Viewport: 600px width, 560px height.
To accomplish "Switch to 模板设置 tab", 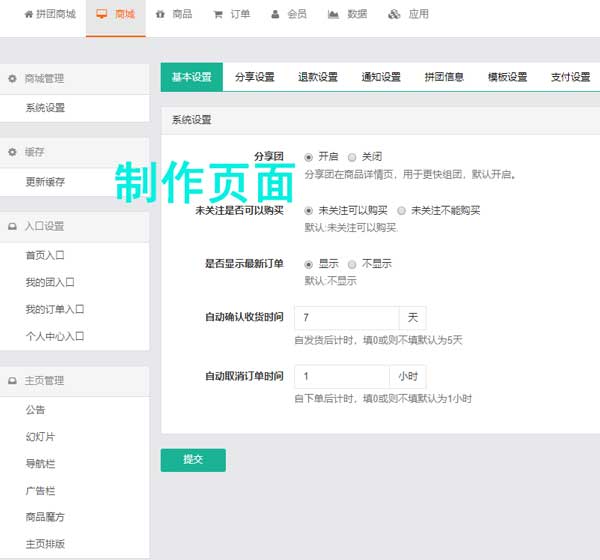I will point(507,77).
